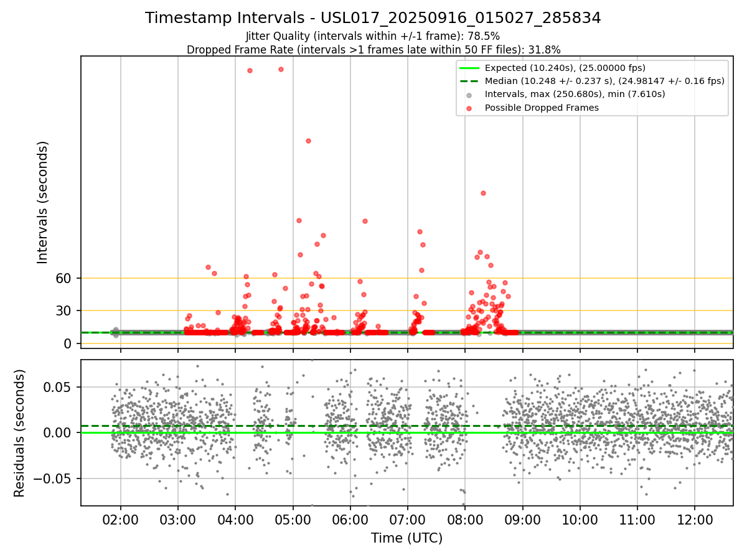Click the '03:00' time tick label
The width and height of the screenshot is (747, 560).
coord(178,519)
